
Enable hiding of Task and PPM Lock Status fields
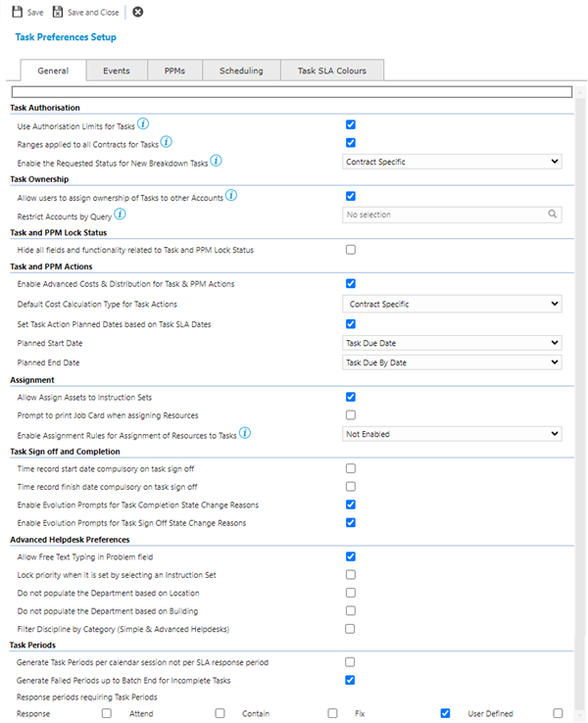(350, 250)
